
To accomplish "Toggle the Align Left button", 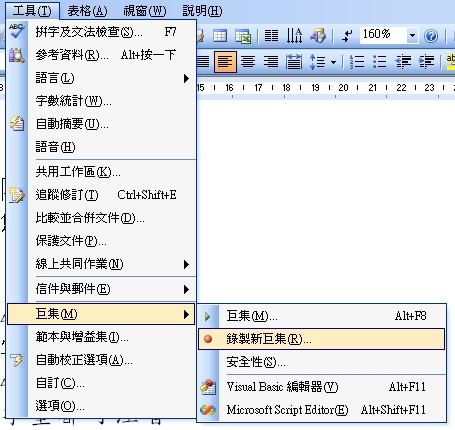I will [x=225, y=62].
